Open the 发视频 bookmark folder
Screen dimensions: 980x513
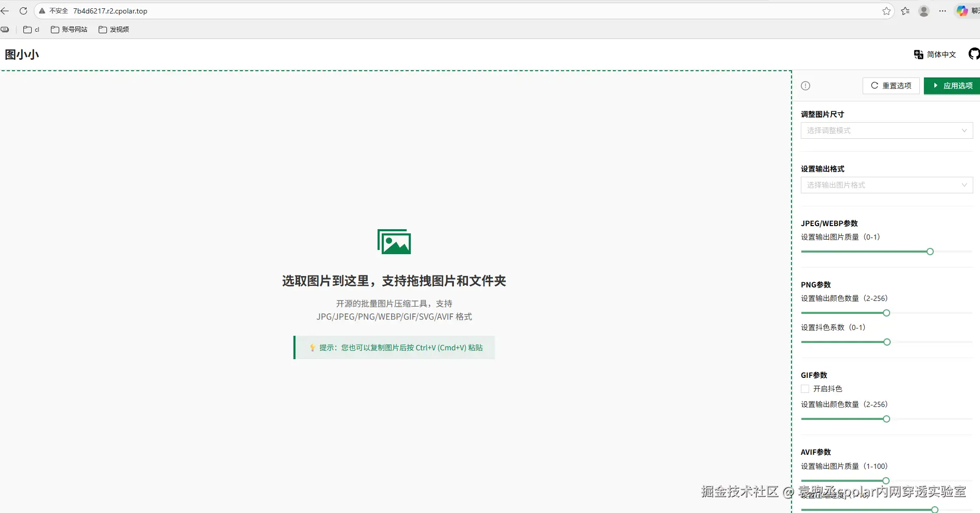click(114, 30)
